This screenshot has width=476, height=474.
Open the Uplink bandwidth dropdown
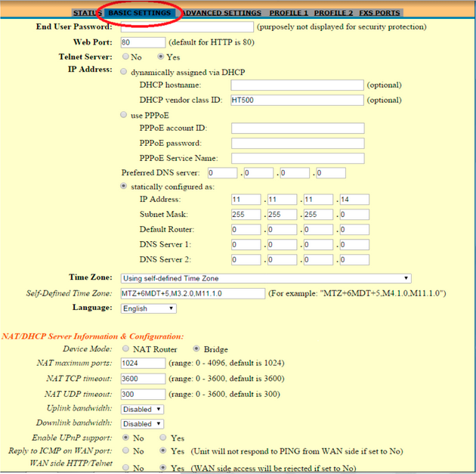click(142, 409)
